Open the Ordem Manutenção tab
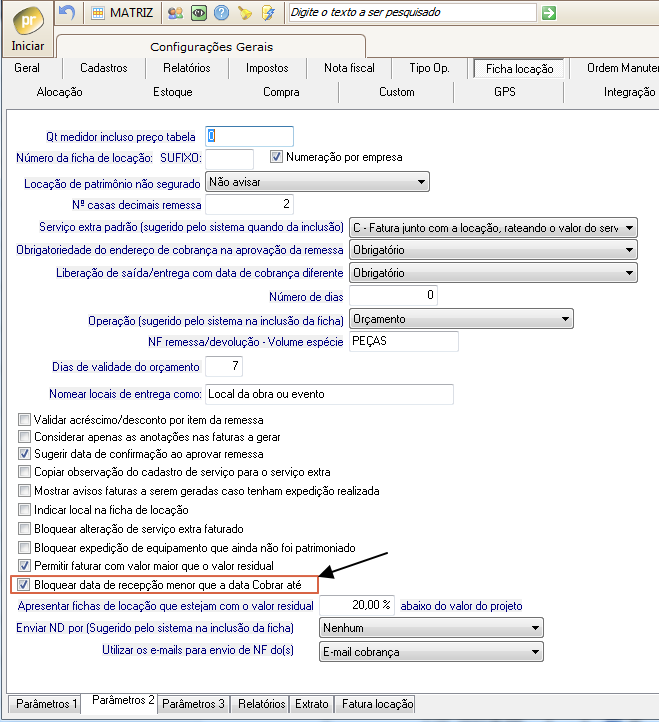 (622, 68)
